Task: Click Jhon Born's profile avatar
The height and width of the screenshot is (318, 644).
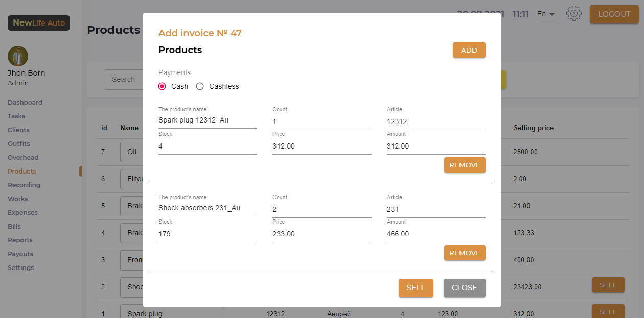Action: click(x=18, y=56)
